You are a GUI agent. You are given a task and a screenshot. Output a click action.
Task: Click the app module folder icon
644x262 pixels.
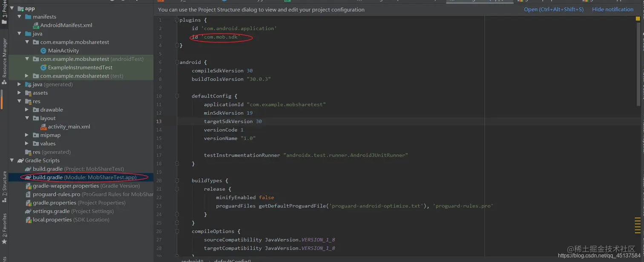pos(20,9)
